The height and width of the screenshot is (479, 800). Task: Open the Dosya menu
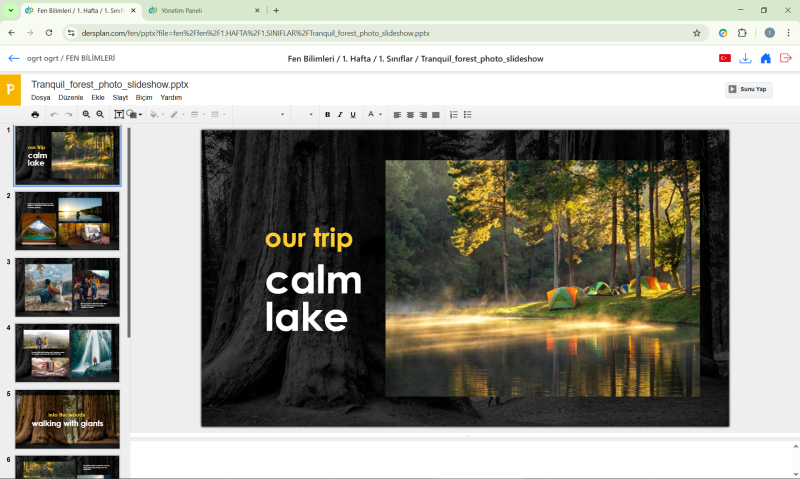pos(40,98)
